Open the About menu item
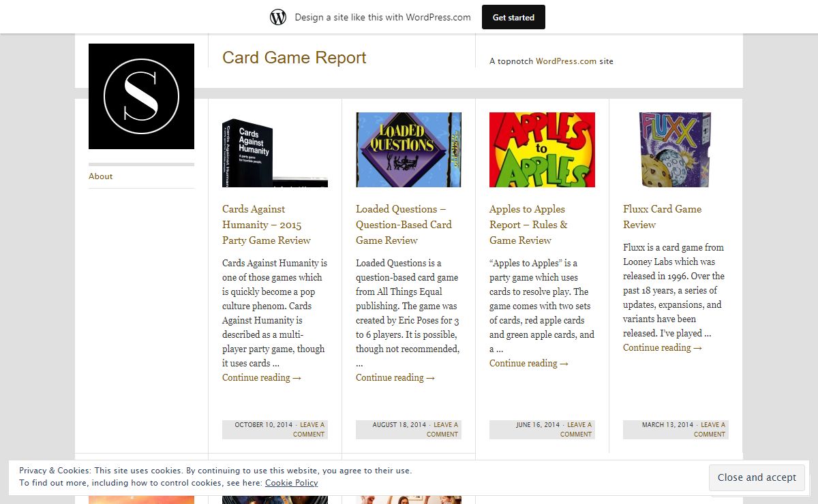 click(x=100, y=176)
